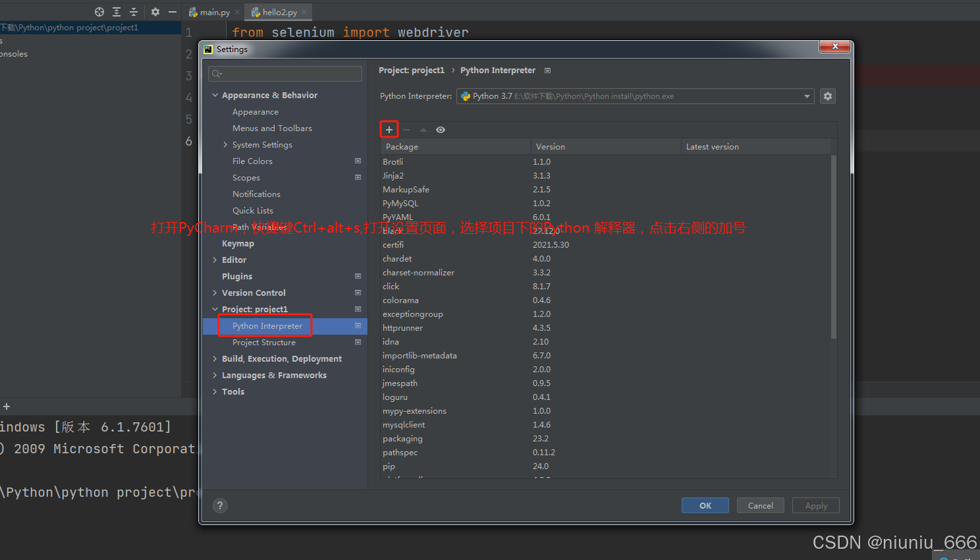Click project-level icon beside breadcrumb

click(547, 70)
